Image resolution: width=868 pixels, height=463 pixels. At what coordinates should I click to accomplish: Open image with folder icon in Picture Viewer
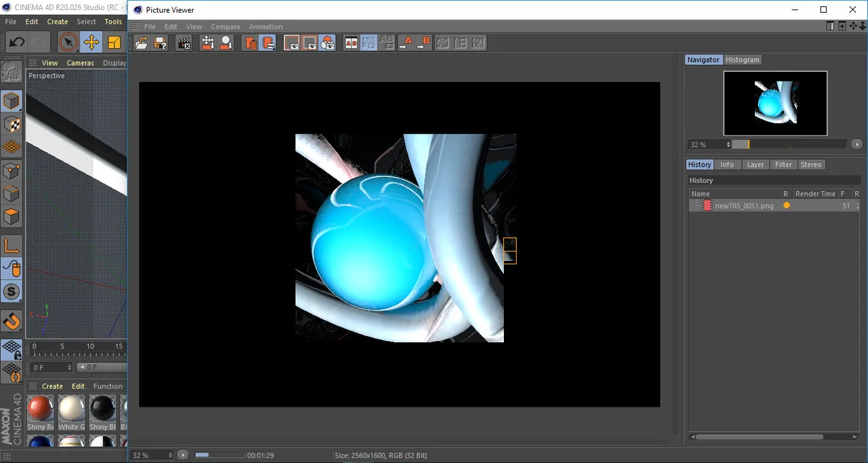(x=142, y=43)
